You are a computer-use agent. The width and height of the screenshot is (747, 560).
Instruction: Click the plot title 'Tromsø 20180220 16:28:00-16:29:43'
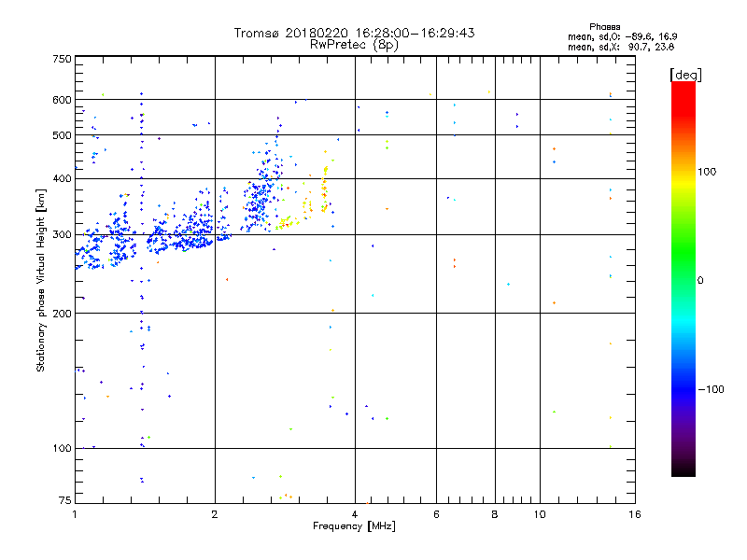[354, 33]
